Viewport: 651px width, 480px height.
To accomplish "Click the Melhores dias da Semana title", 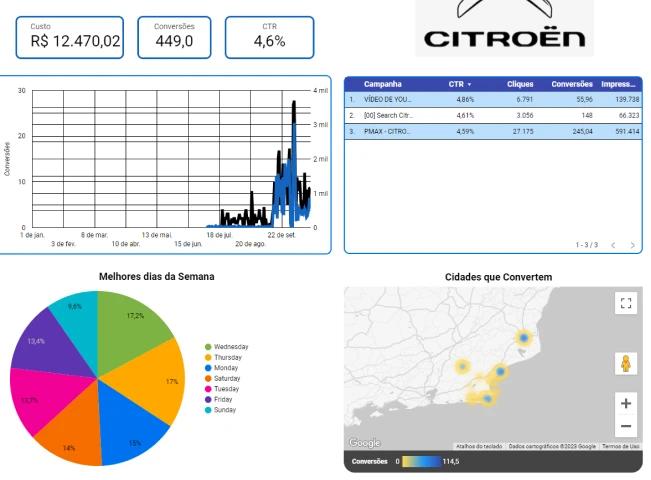I will [x=157, y=277].
